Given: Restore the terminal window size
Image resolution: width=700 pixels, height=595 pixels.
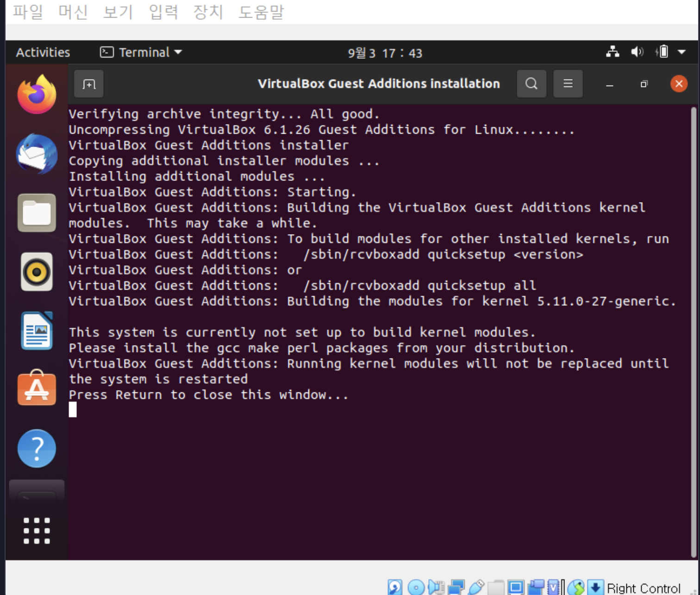Looking at the screenshot, I should click(644, 84).
